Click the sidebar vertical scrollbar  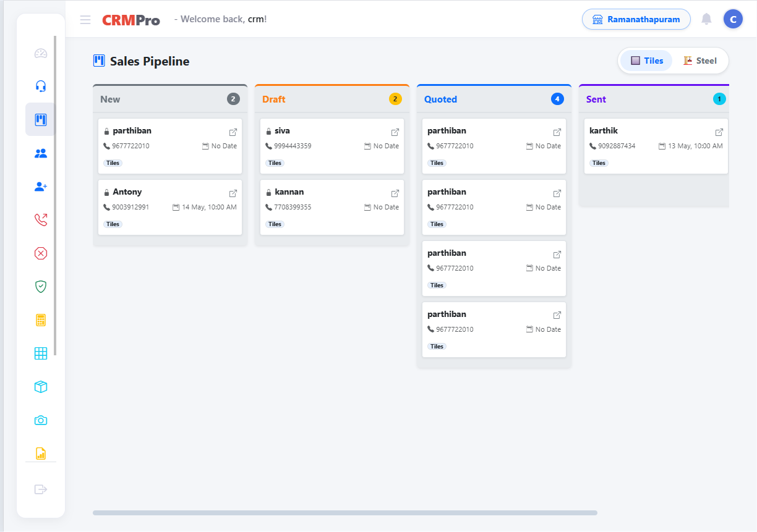55,195
